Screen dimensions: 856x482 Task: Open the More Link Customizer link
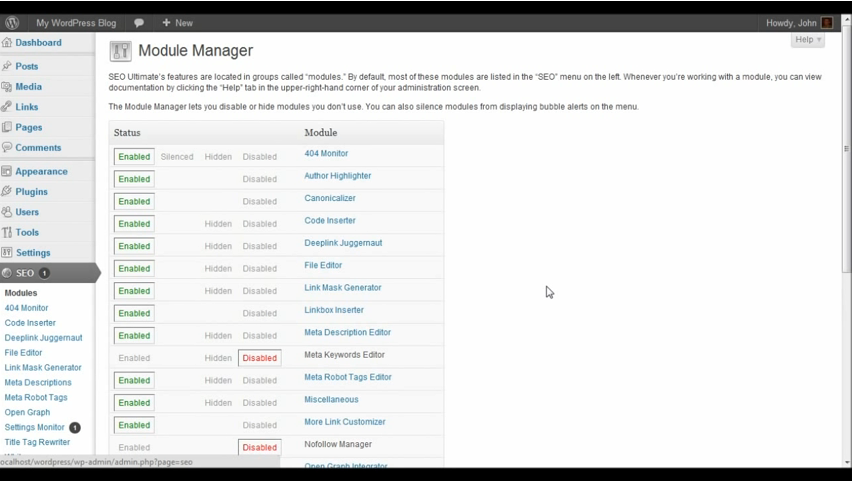pos(344,422)
